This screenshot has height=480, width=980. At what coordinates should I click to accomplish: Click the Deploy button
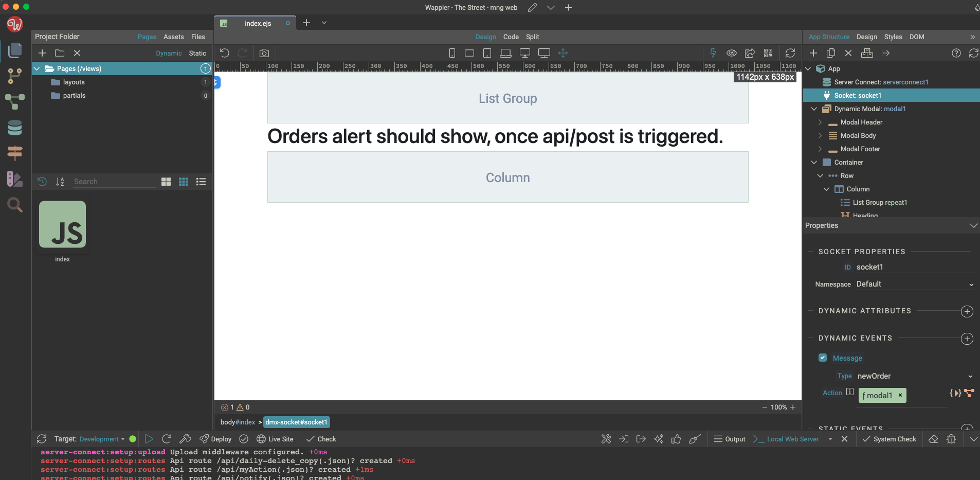(x=215, y=439)
